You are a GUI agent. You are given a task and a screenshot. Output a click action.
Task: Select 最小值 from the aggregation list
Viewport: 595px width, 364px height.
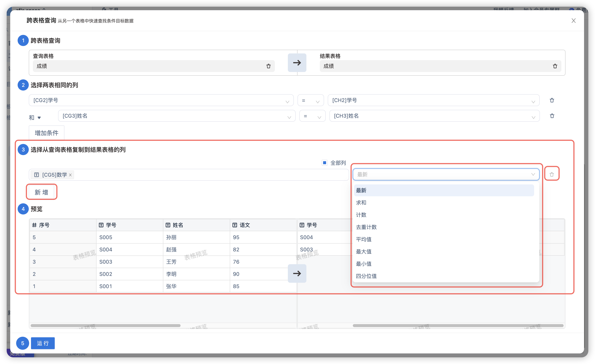pos(444,264)
